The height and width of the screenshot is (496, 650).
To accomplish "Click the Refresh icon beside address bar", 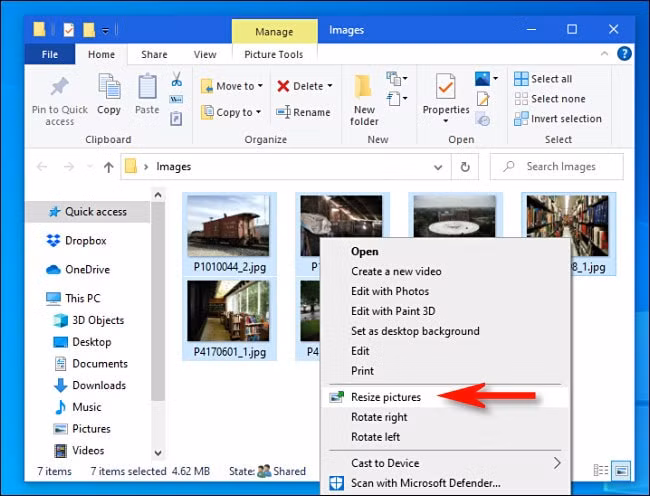I will click(x=465, y=167).
